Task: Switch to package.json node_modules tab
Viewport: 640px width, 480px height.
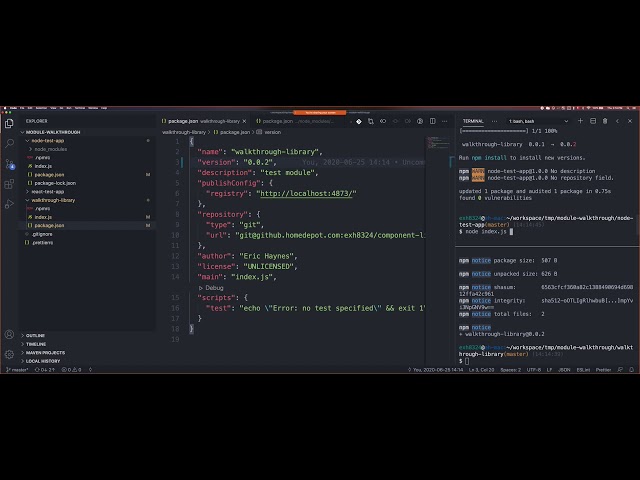Action: tap(297, 121)
